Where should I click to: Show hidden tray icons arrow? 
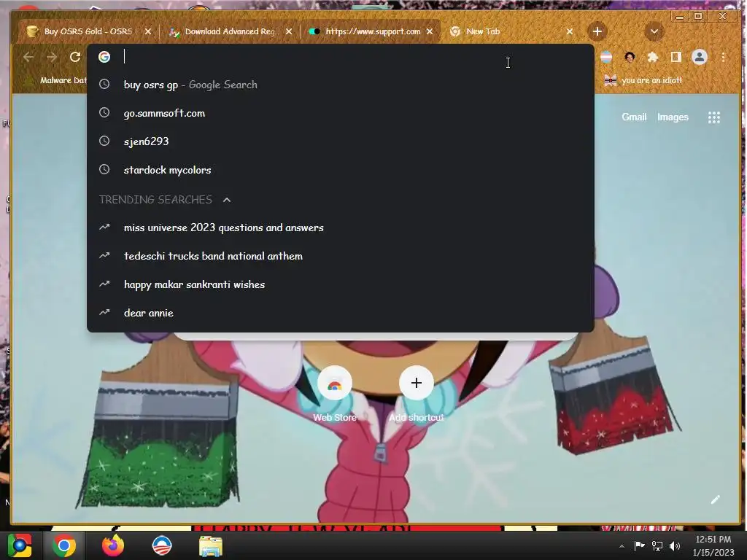coord(622,546)
